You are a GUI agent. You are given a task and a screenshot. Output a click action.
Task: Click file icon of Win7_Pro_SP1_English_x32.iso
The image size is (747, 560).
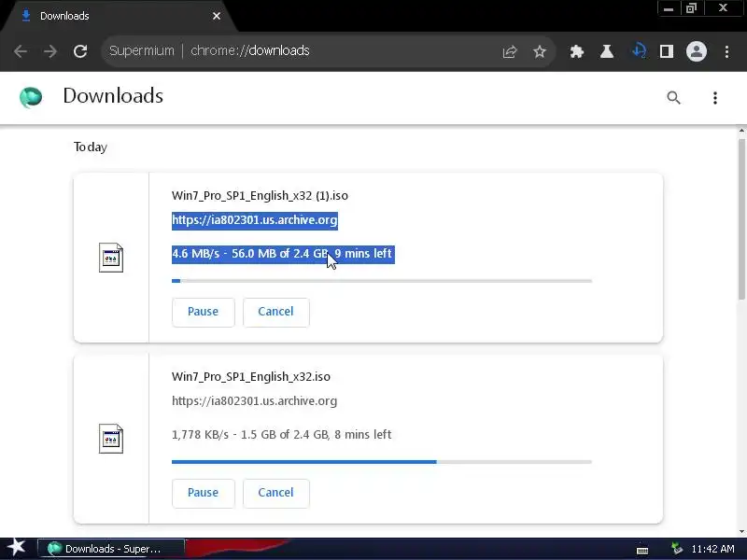(111, 439)
